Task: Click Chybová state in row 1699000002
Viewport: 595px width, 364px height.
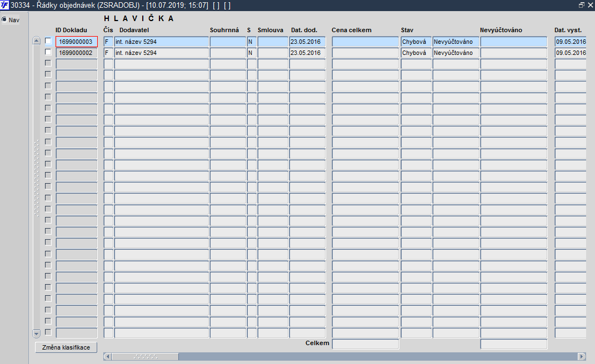Action: 416,53
